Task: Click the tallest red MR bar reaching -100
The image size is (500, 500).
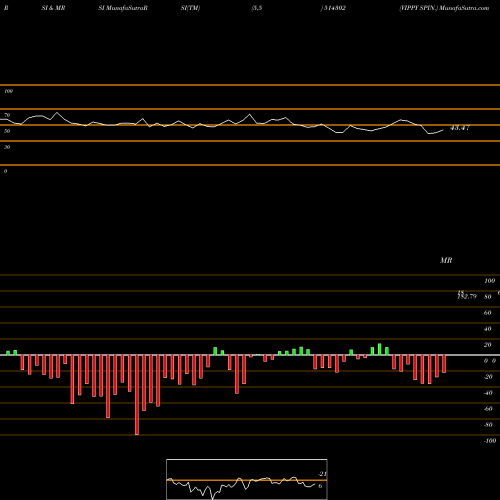Action: tap(137, 395)
